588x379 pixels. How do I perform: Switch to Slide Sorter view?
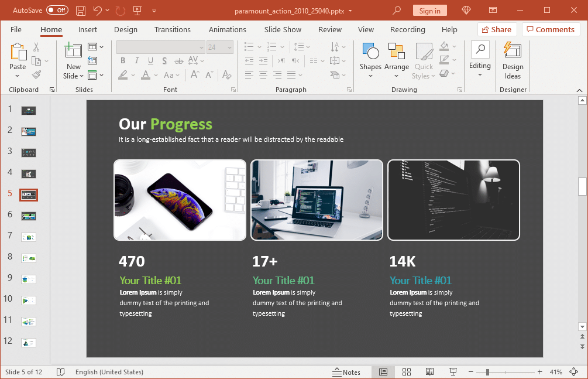tap(407, 372)
